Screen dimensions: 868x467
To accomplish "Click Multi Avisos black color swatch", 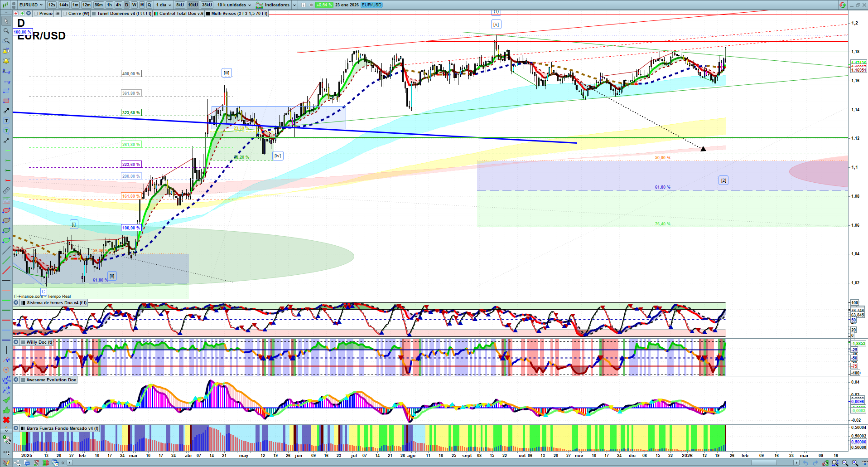I will (208, 14).
